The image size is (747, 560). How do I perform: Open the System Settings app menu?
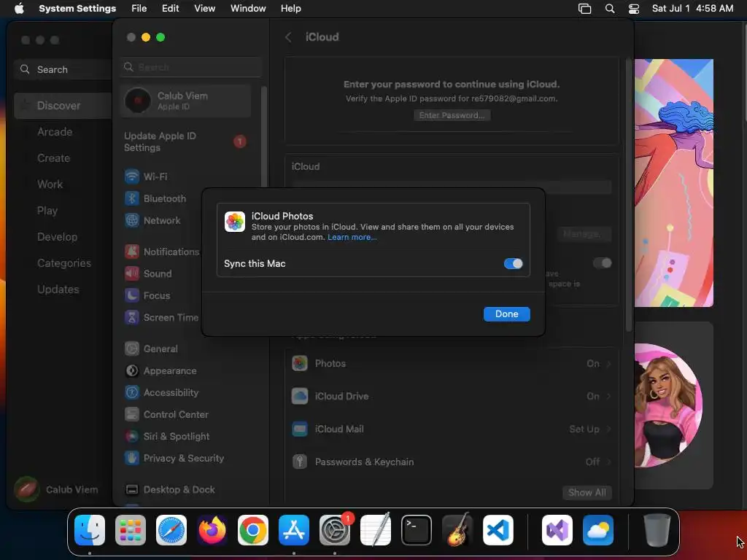(77, 9)
